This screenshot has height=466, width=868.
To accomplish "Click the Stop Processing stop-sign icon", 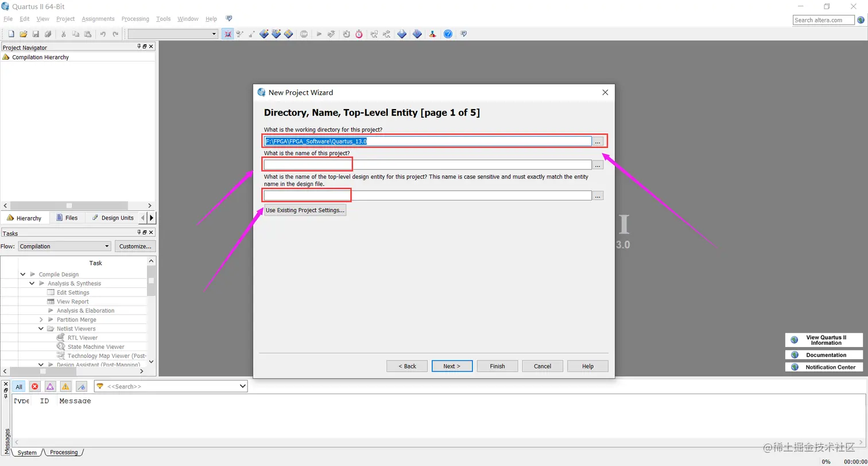I will 304,34.
